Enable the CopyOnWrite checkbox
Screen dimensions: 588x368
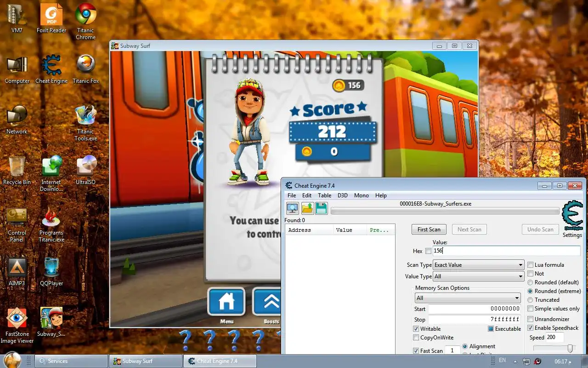[416, 338]
